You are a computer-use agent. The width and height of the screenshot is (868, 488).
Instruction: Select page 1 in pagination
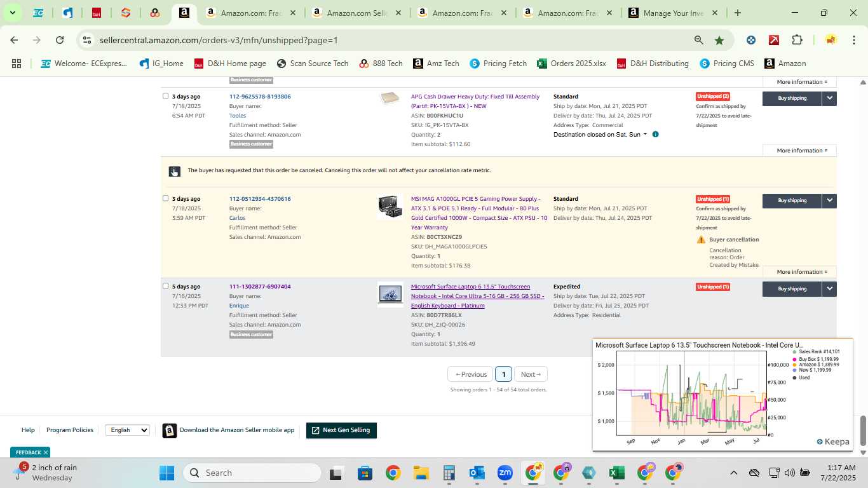tap(503, 374)
